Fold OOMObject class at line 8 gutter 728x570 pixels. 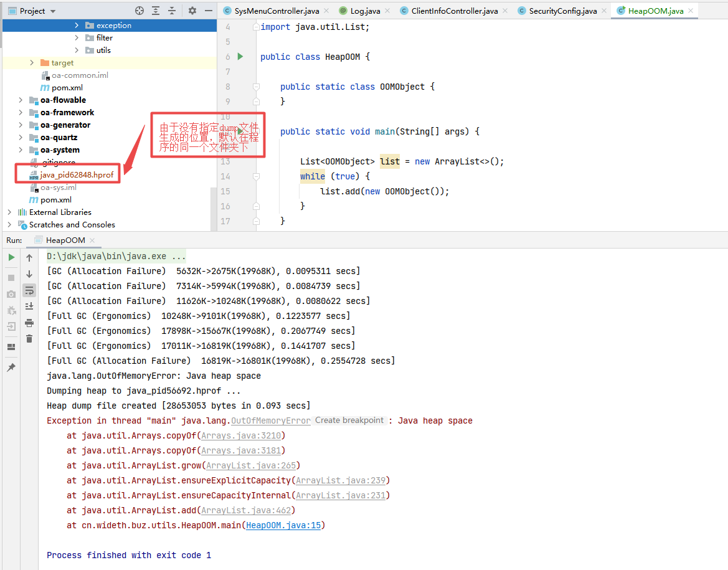tap(256, 87)
